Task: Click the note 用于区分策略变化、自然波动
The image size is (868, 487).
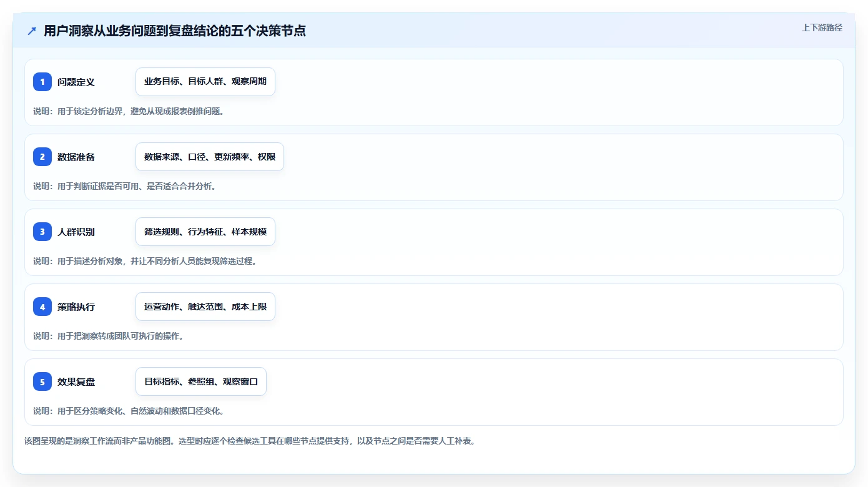Action: 129,411
